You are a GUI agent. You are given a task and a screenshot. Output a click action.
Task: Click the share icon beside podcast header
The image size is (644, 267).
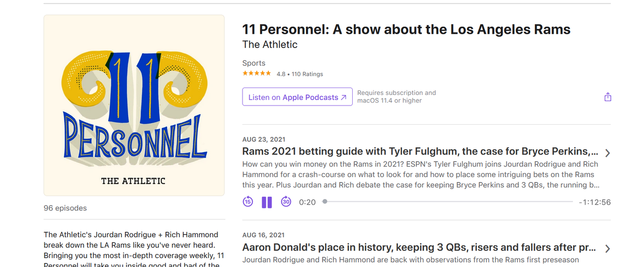pos(608,97)
